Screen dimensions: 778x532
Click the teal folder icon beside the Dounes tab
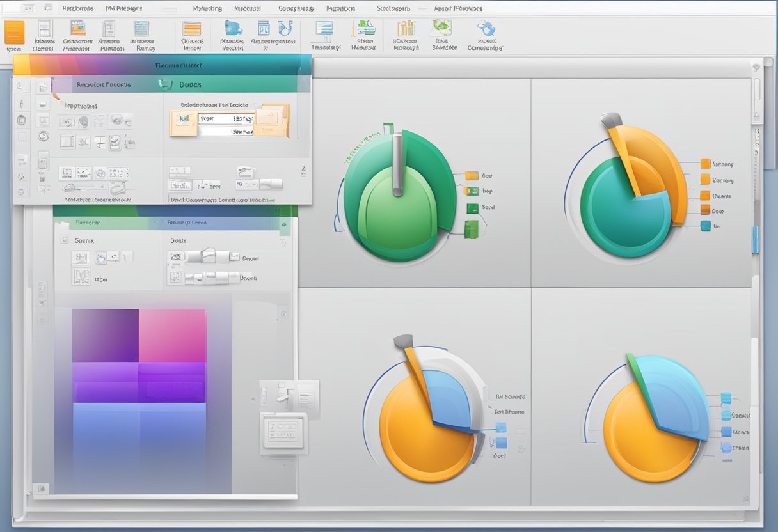pyautogui.click(x=166, y=84)
